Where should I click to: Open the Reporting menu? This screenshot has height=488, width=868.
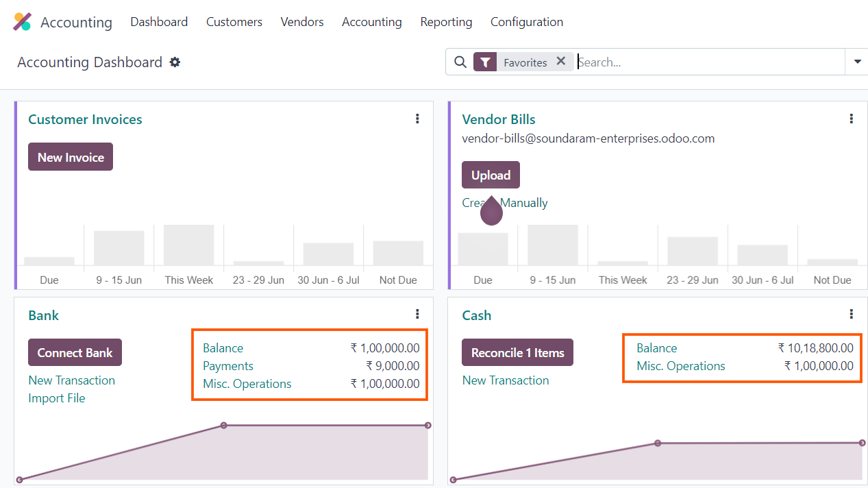point(446,22)
